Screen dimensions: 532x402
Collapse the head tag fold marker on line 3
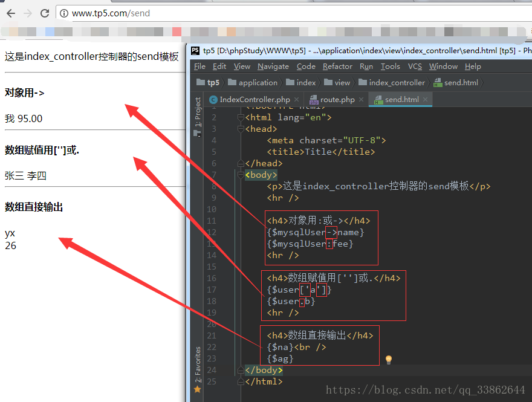(241, 129)
